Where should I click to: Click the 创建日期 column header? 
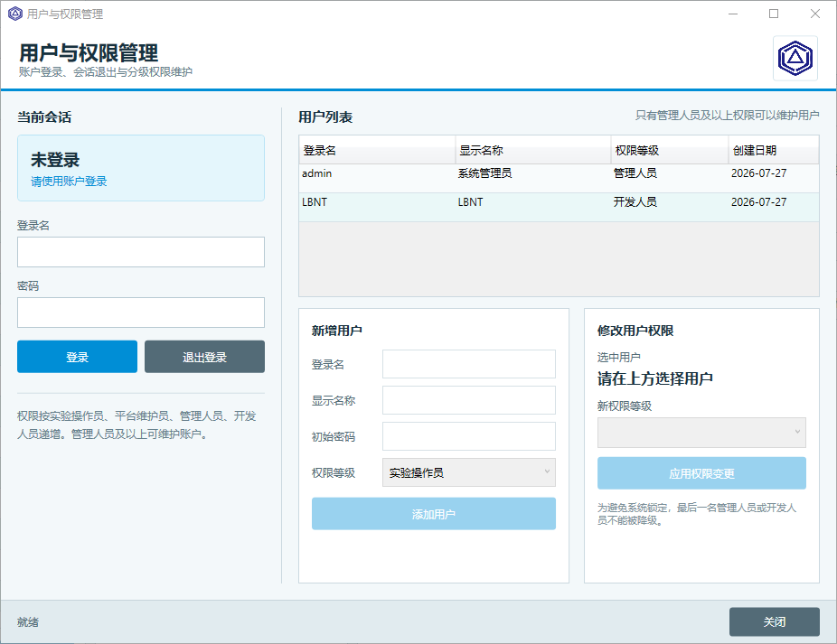[774, 151]
